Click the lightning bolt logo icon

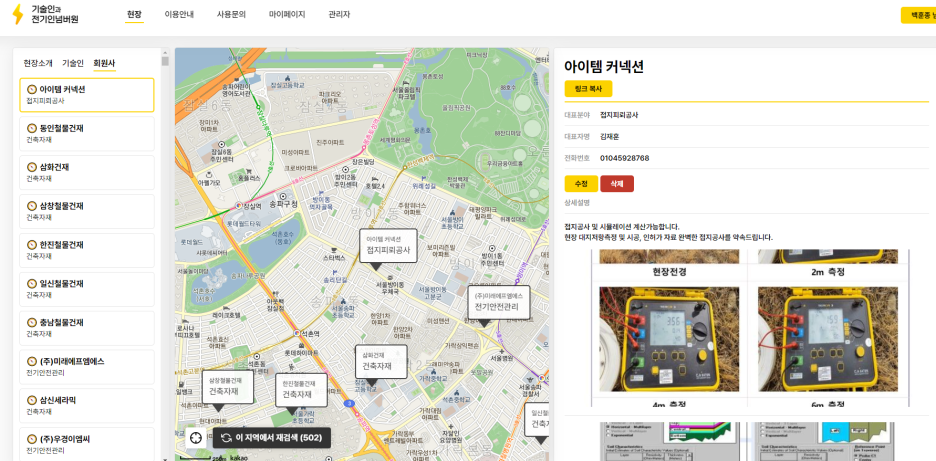tap(18, 14)
